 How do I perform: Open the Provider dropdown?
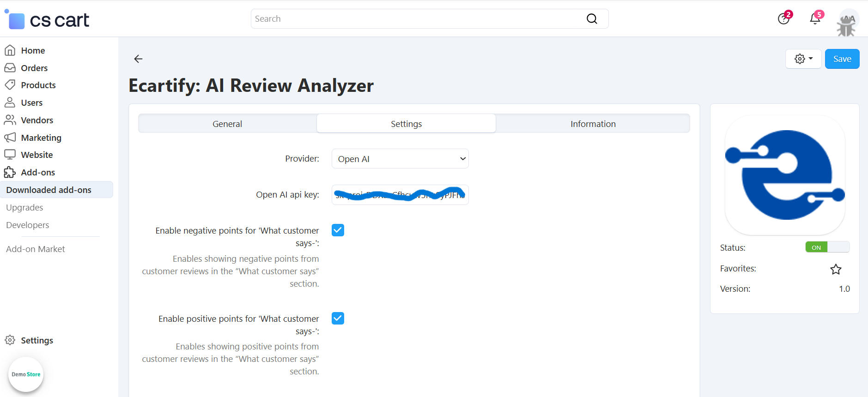pyautogui.click(x=400, y=159)
